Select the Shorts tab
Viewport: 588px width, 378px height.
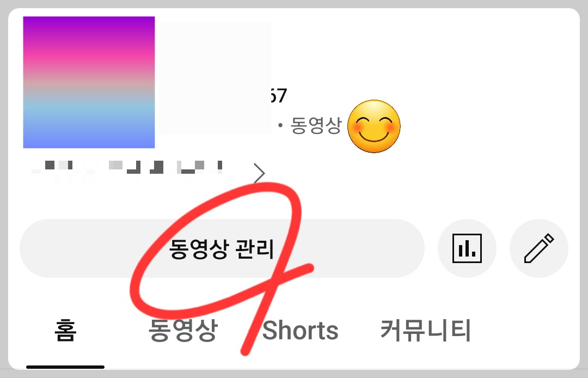point(301,331)
